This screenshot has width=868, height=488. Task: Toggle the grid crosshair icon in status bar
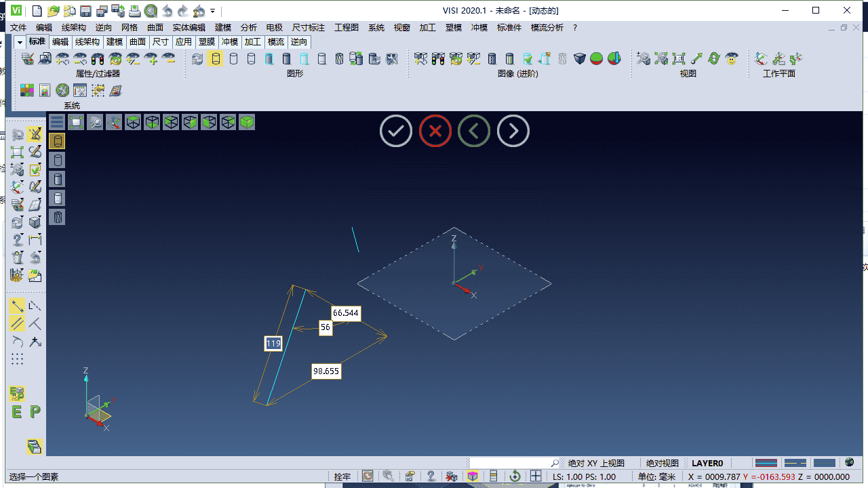click(536, 476)
